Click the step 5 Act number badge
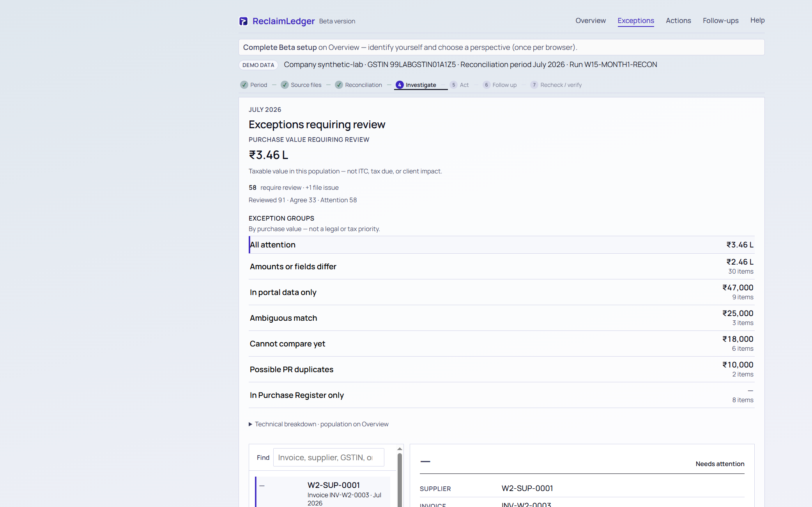The image size is (812, 507). [x=453, y=85]
